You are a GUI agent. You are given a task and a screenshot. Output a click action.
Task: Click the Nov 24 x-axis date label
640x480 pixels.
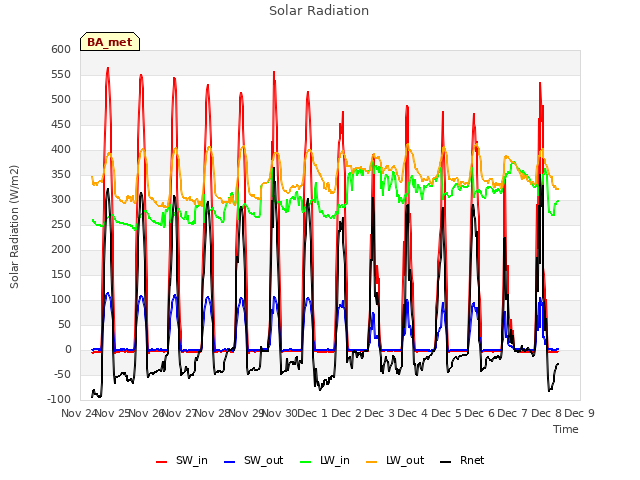78,413
